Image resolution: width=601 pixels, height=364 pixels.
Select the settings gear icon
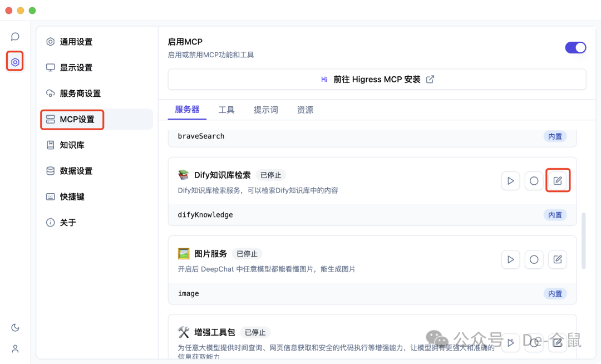coord(15,61)
